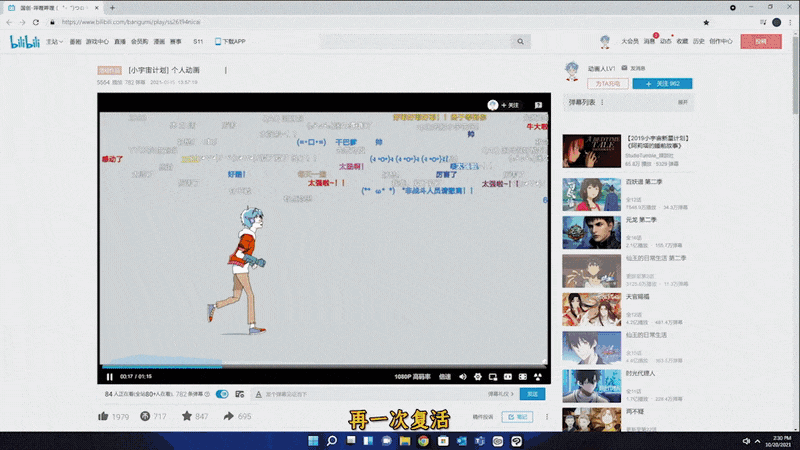This screenshot has height=450, width=800.
Task: Click the site search box
Action: (x=415, y=41)
